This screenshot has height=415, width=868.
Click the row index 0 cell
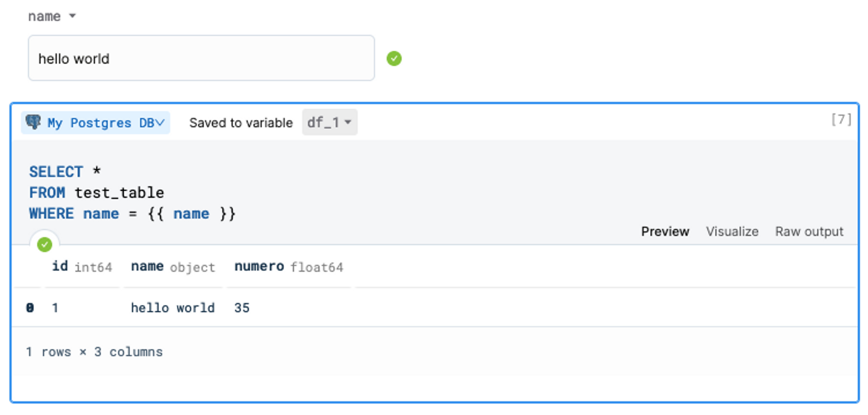click(x=30, y=308)
